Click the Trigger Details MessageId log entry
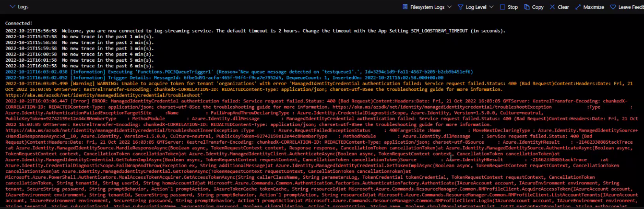Viewport: 644px width, 209px height. [x=223, y=77]
